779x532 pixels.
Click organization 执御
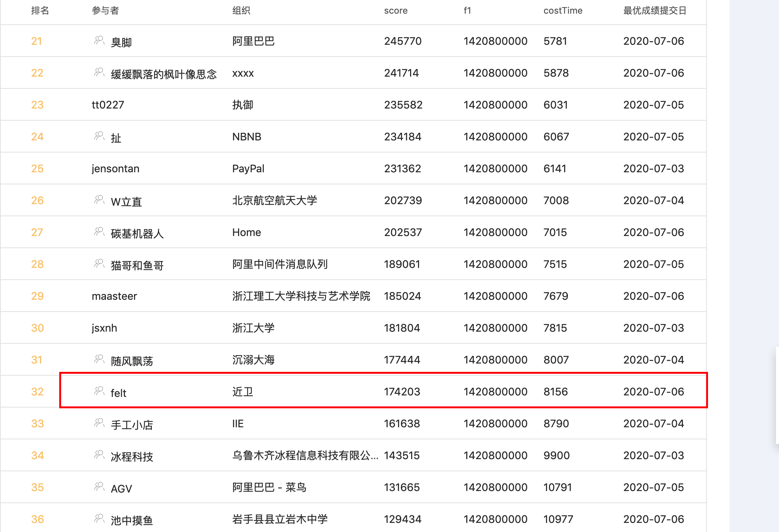click(x=243, y=105)
